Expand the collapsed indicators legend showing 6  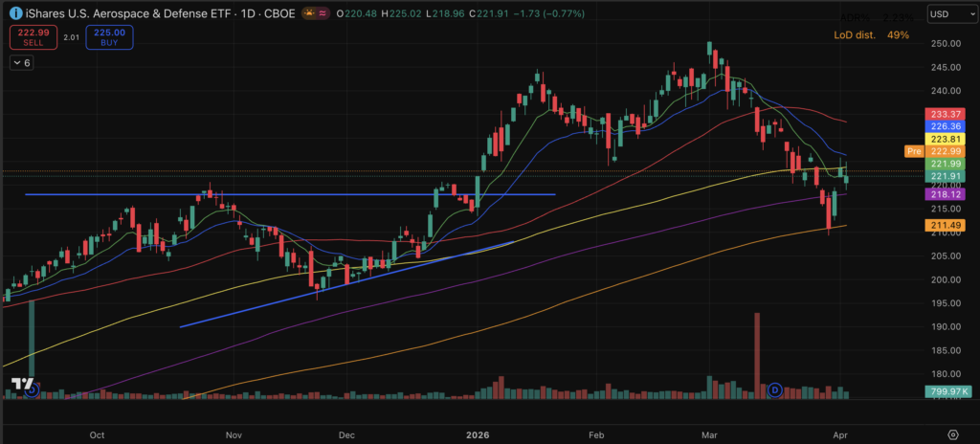pos(21,62)
